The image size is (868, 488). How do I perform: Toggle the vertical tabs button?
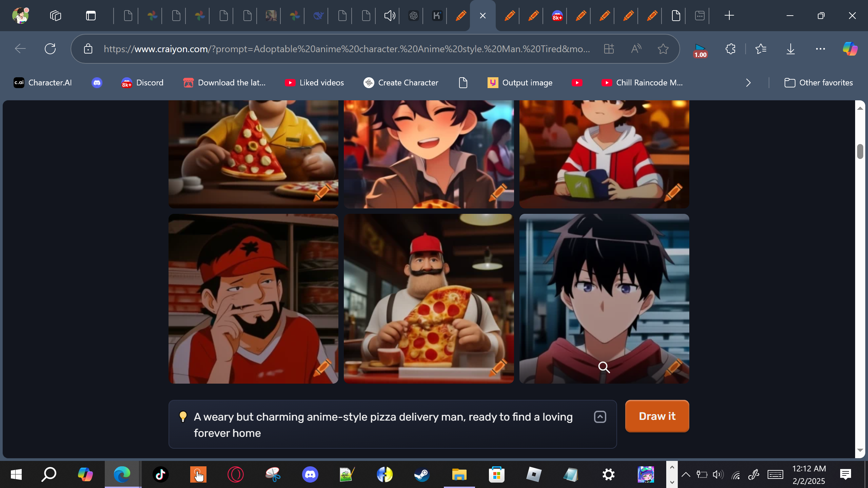91,16
